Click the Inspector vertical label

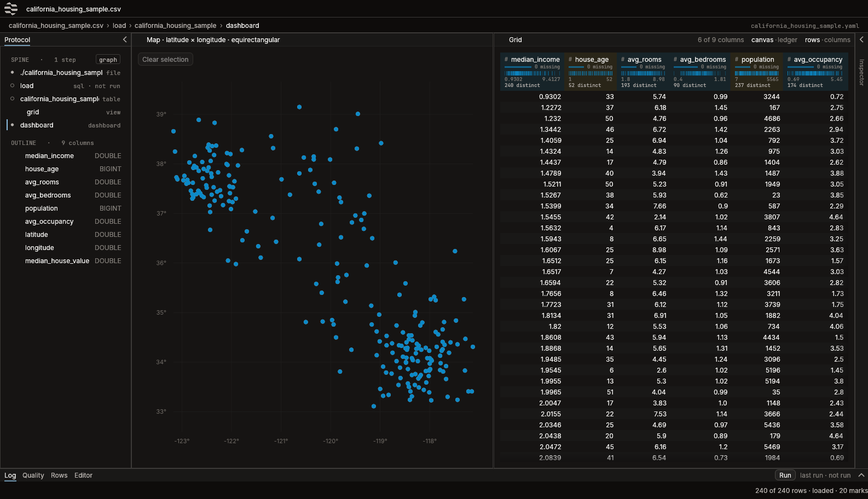861,72
